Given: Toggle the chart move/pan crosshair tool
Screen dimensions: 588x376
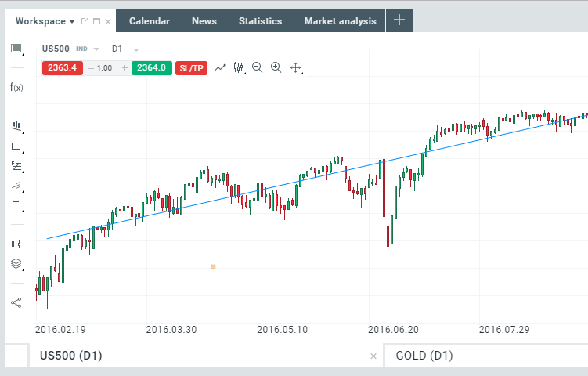Looking at the screenshot, I should point(296,68).
